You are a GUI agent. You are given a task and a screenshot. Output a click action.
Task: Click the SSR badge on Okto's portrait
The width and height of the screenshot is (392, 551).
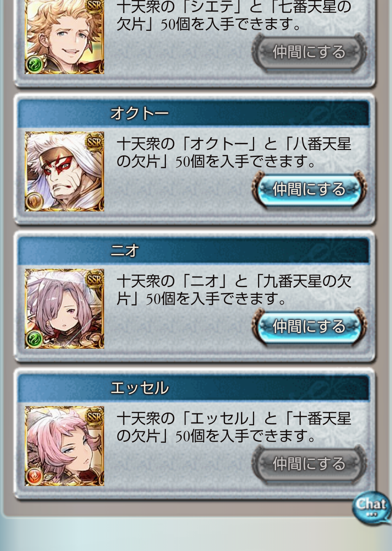point(95,141)
